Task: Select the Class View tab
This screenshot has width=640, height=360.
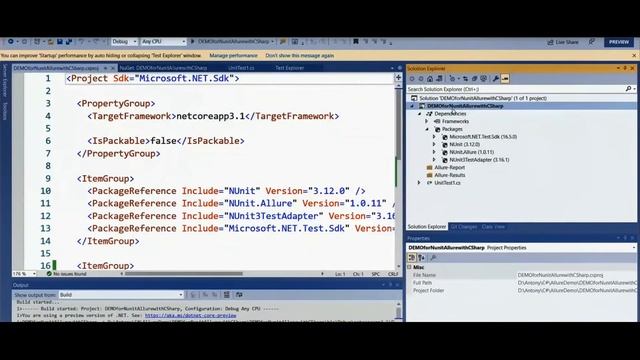Action: [x=493, y=227]
